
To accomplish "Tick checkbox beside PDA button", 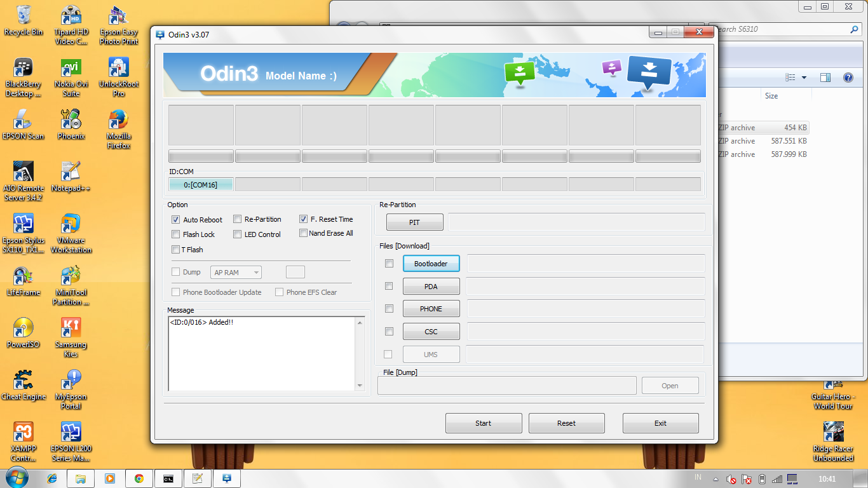I will [389, 287].
